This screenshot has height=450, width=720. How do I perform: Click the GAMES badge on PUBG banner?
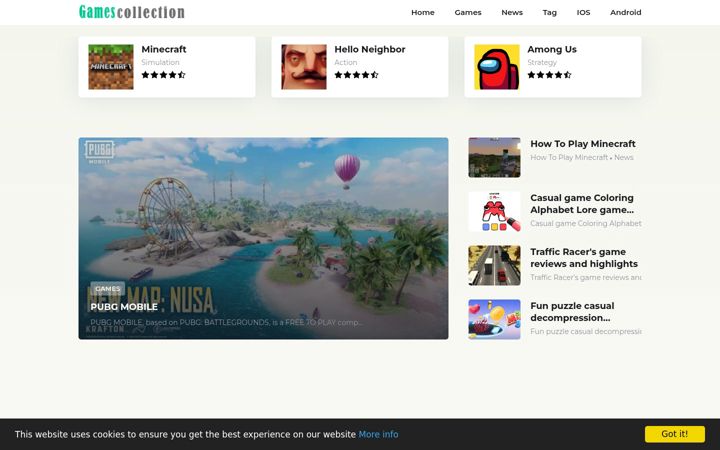[x=107, y=288]
